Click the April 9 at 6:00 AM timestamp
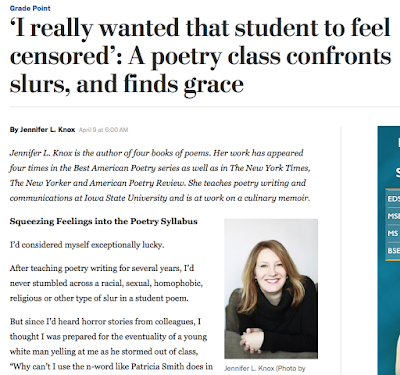The image size is (400, 375). coord(103,130)
